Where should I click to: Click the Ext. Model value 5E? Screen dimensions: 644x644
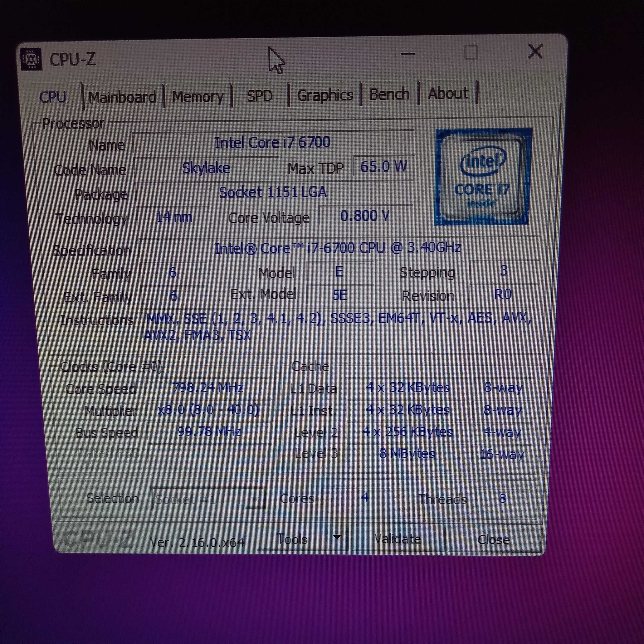click(x=340, y=295)
